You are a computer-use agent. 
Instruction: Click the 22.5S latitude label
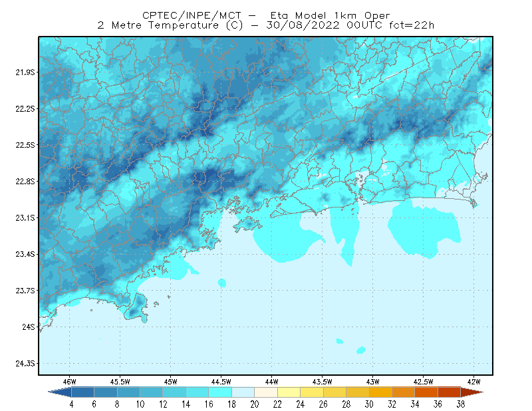(x=25, y=145)
